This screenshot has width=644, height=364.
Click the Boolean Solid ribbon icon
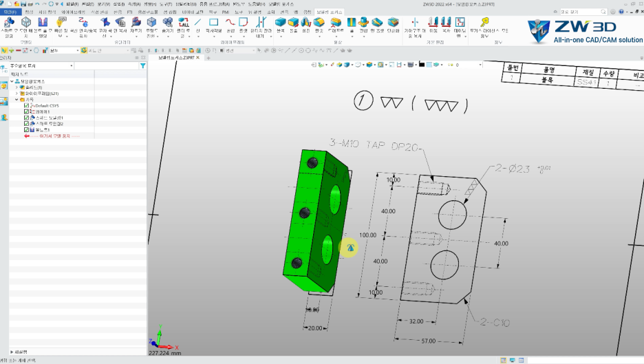click(x=43, y=23)
